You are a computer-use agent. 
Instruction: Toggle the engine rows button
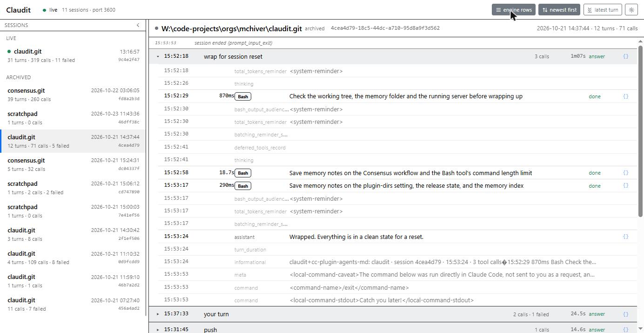[x=514, y=10]
